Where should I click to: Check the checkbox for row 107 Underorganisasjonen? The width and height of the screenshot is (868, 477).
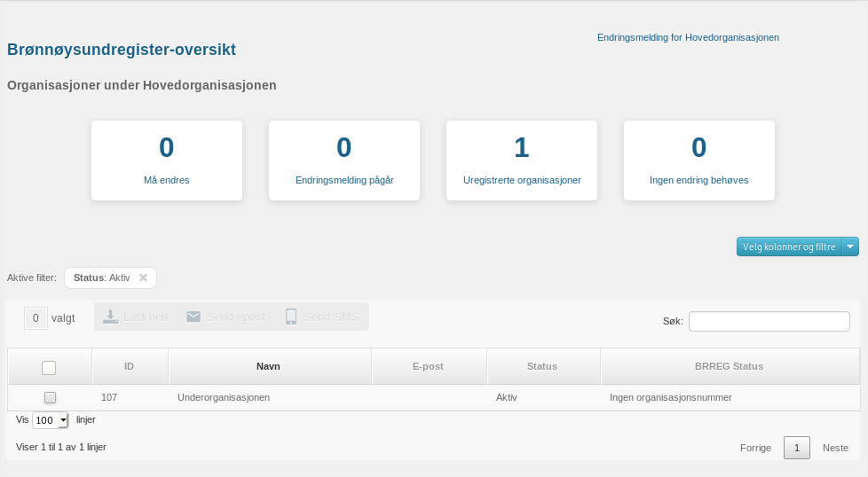tap(50, 397)
